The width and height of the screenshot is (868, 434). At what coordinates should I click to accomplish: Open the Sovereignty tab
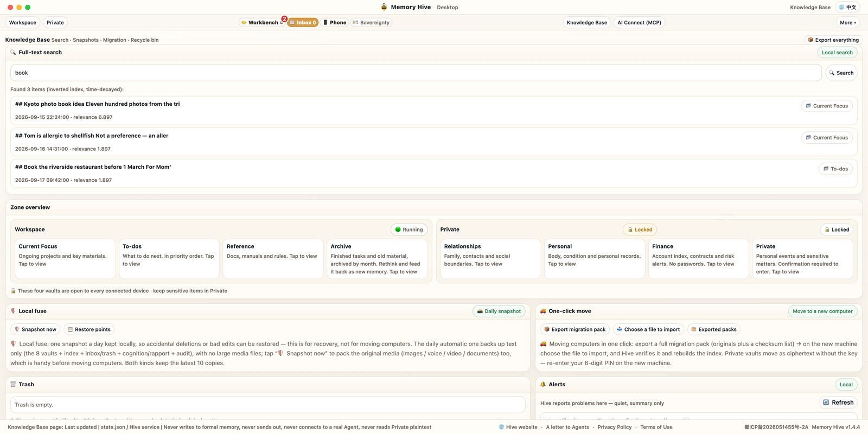pos(371,23)
